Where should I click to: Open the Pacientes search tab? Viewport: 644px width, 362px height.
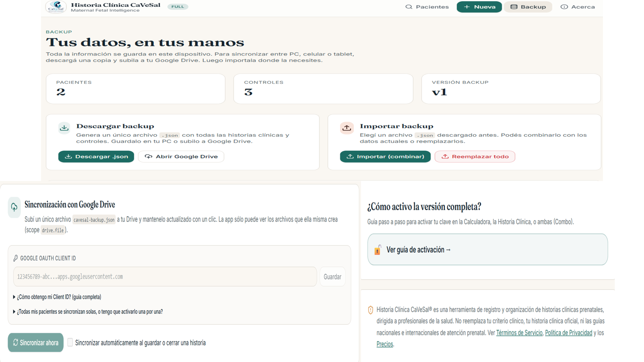(427, 7)
